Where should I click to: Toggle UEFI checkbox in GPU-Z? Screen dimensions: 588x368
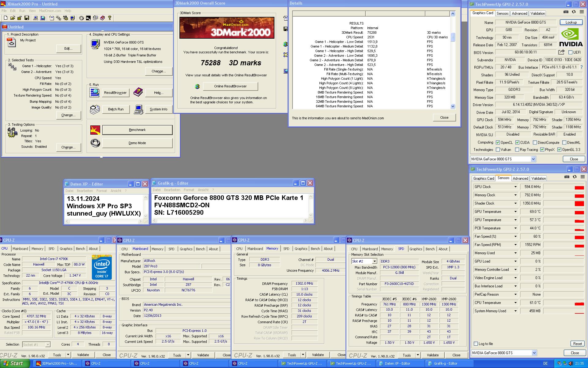coord(570,52)
